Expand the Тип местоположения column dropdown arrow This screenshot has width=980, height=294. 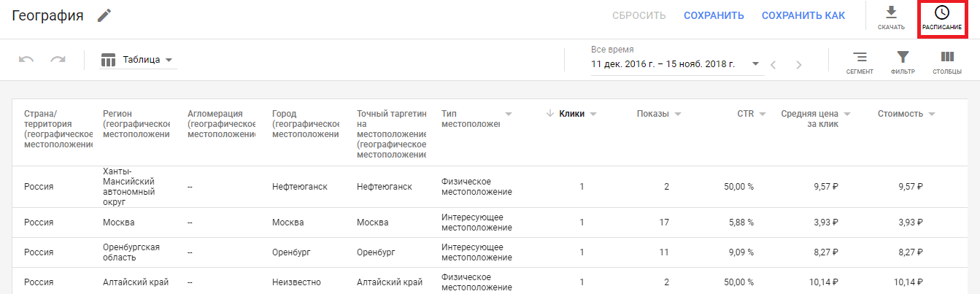pyautogui.click(x=508, y=114)
